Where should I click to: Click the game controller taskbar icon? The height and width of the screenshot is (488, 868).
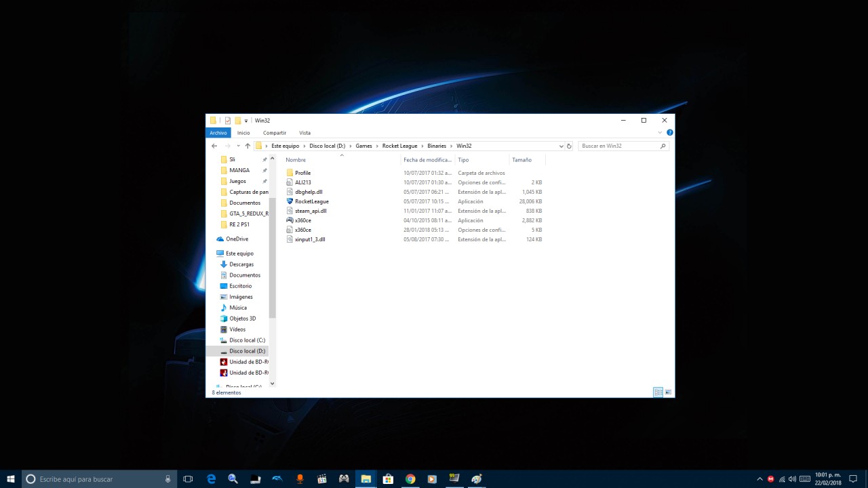344,479
